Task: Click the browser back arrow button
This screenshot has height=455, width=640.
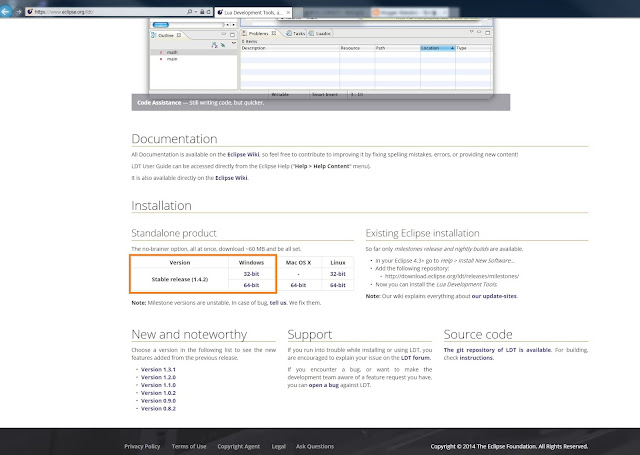Action: 5,11
